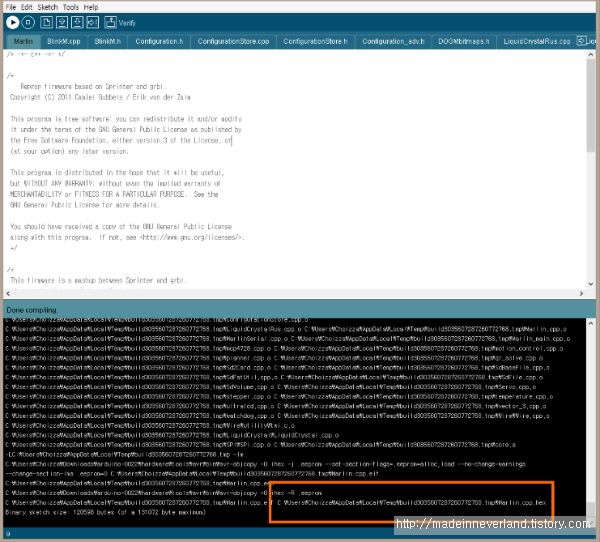
Task: Click the 'This program is free software' line
Action: pyautogui.click(x=126, y=119)
